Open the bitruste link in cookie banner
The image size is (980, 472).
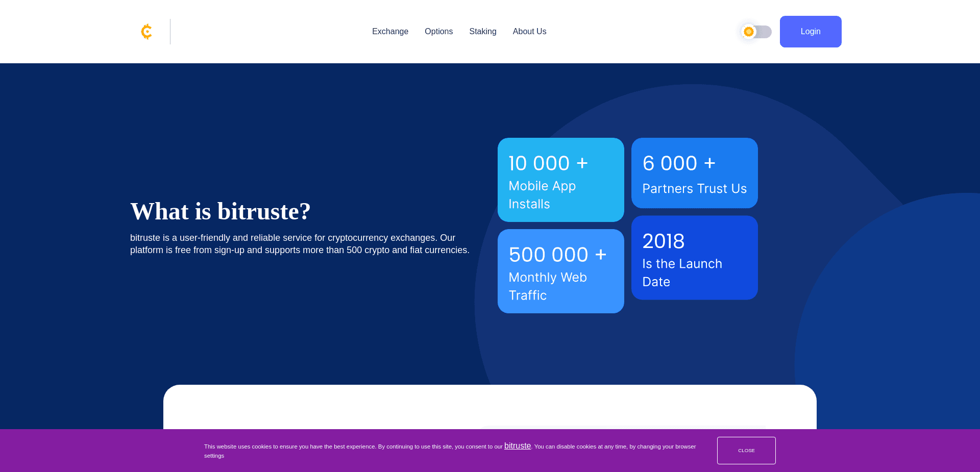tap(517, 445)
